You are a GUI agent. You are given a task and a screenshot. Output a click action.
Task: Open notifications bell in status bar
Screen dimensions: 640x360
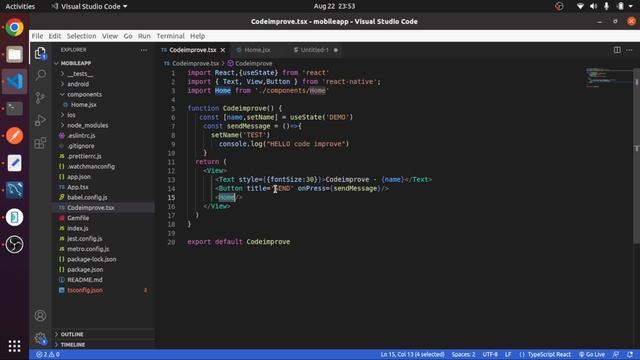click(x=630, y=354)
